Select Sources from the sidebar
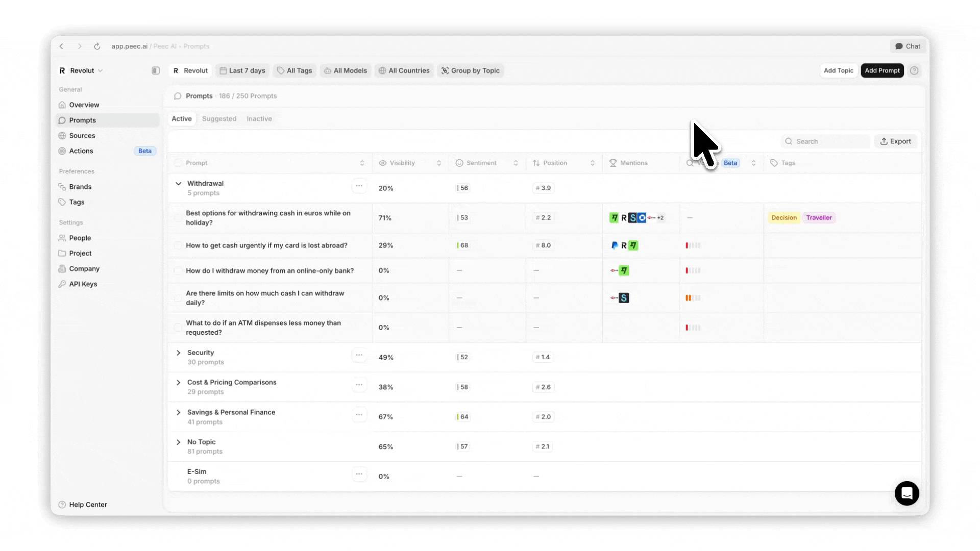Screen dimensions: 980x551 click(x=82, y=135)
